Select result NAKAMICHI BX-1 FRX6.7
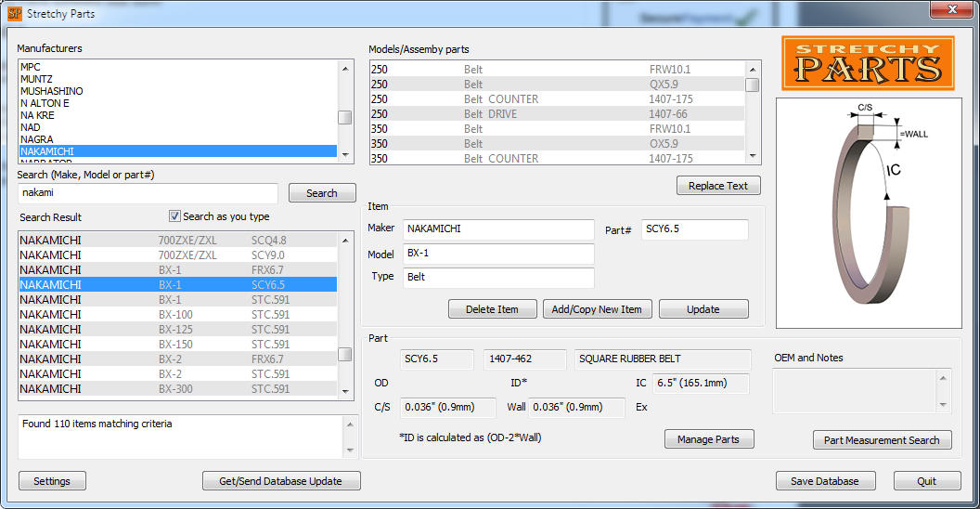This screenshot has width=980, height=509. (x=178, y=270)
